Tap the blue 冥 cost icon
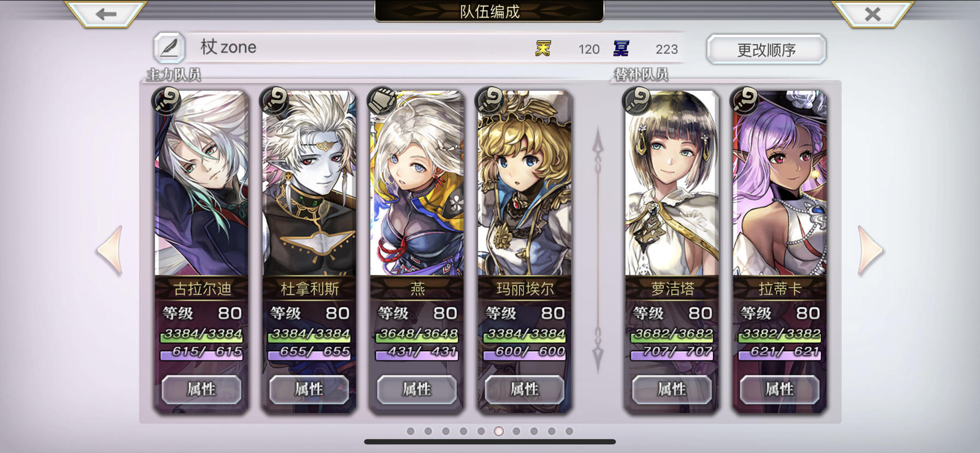The height and width of the screenshot is (453, 980). (621, 49)
